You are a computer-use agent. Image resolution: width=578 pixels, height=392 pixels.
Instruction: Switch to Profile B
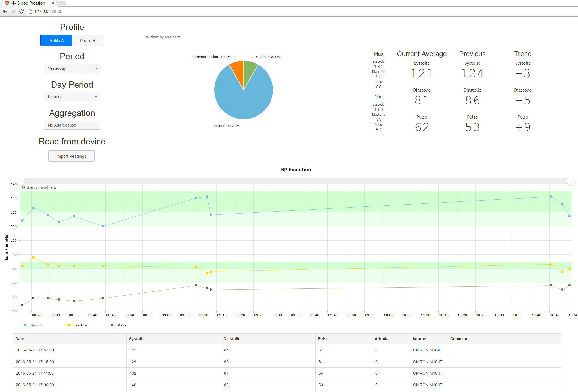[x=87, y=41]
